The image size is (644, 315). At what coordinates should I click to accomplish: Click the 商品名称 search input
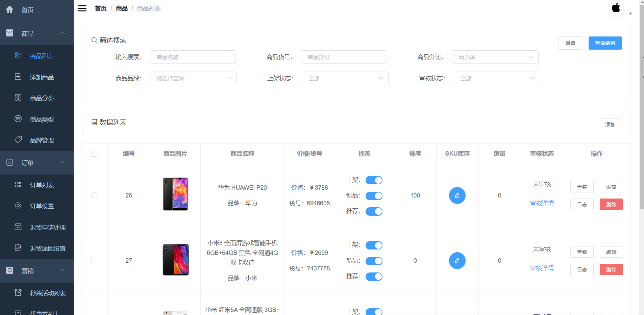(193, 57)
